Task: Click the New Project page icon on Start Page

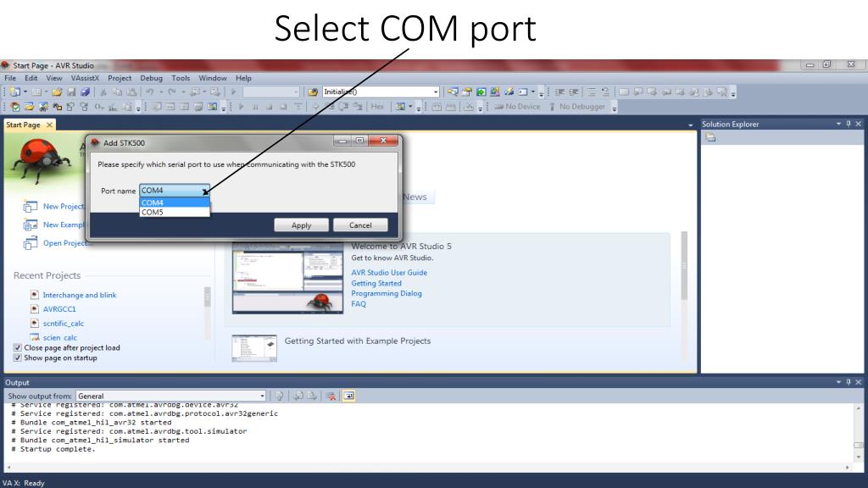Action: tap(30, 207)
